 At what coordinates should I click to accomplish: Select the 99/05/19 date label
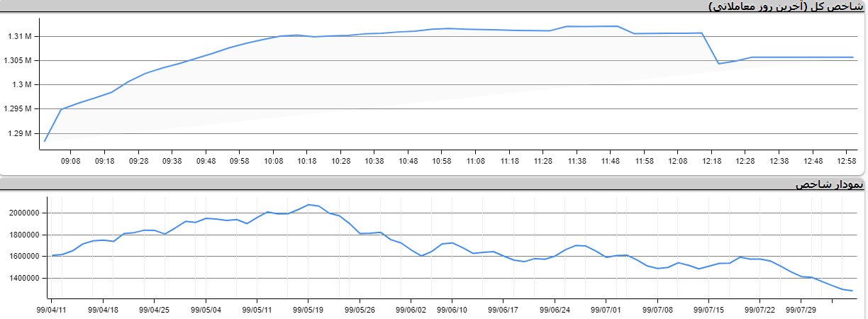tap(308, 310)
